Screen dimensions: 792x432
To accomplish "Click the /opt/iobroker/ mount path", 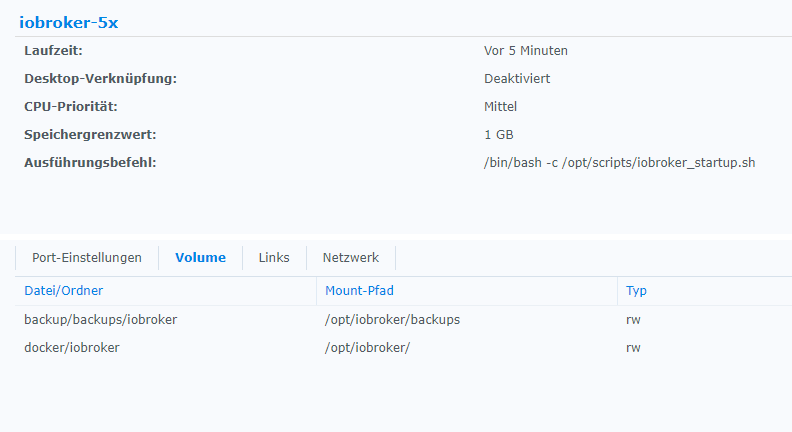I will click(x=367, y=348).
